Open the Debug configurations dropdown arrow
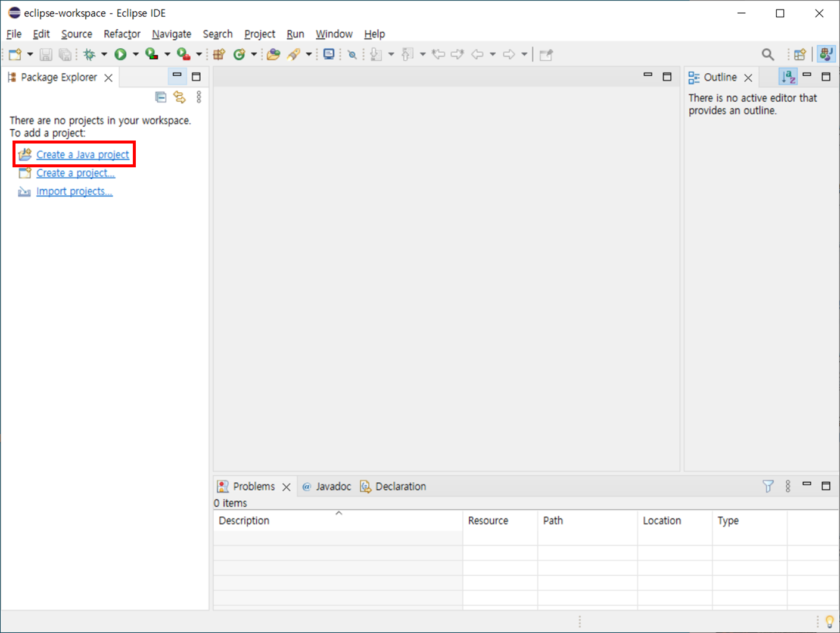 pyautogui.click(x=104, y=55)
